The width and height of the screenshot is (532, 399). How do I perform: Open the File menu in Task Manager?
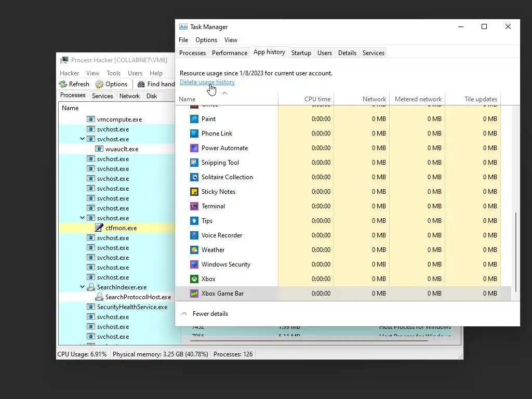183,40
